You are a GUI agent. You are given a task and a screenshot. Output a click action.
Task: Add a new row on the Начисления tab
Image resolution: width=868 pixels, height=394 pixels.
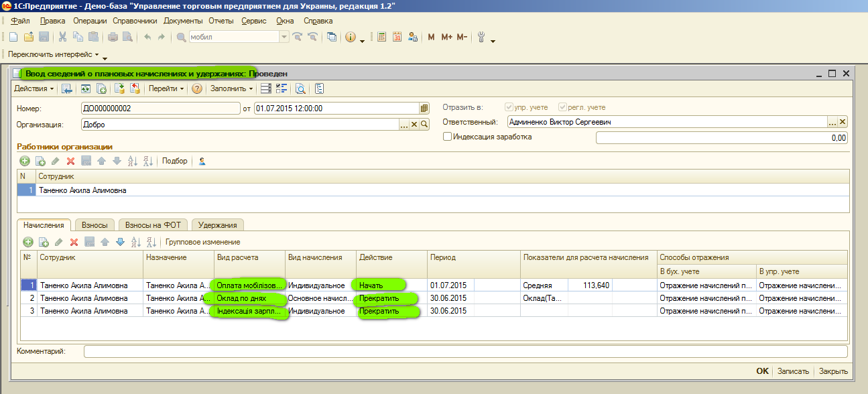[28, 242]
